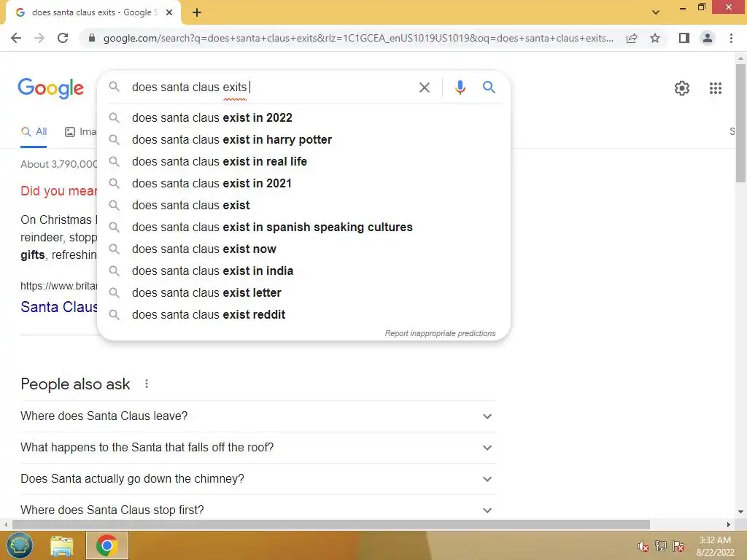
Task: Expand 'Where does Santa Claus leave?' question
Action: point(258,416)
